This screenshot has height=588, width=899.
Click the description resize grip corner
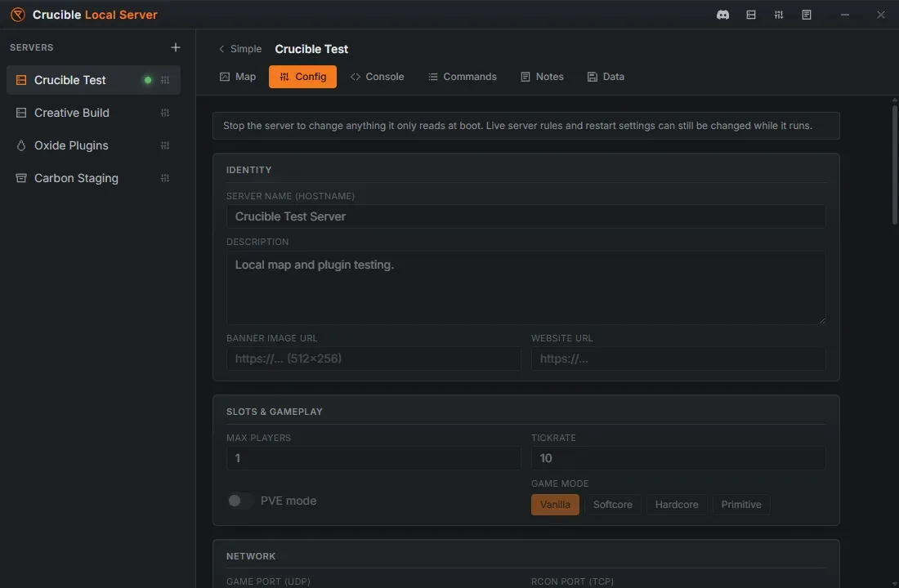pyautogui.click(x=821, y=320)
